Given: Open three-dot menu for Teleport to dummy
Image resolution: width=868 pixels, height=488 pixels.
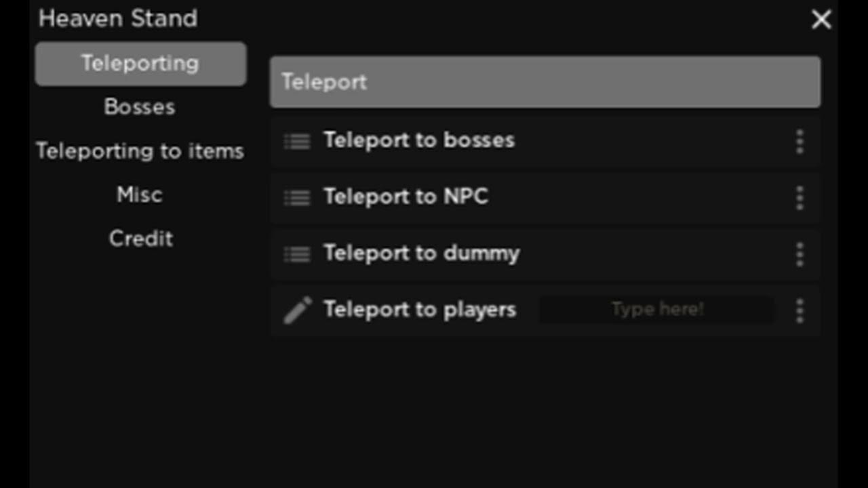Looking at the screenshot, I should 800,254.
